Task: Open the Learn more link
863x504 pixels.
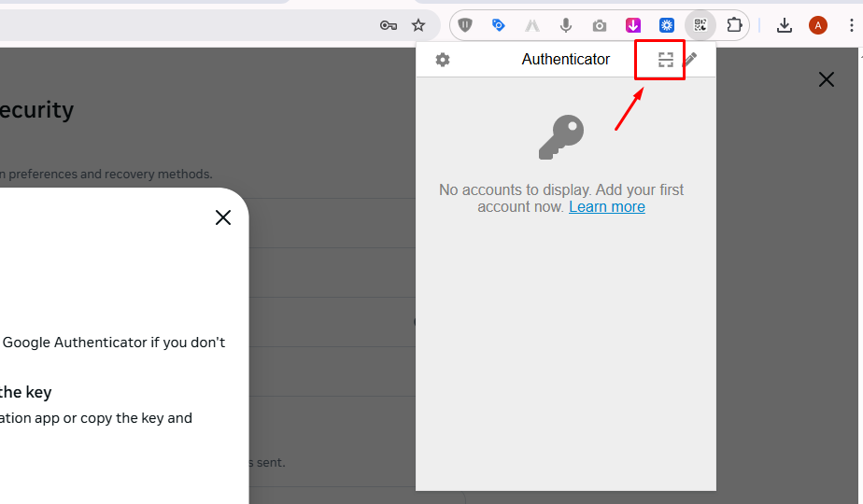Action: click(x=606, y=207)
